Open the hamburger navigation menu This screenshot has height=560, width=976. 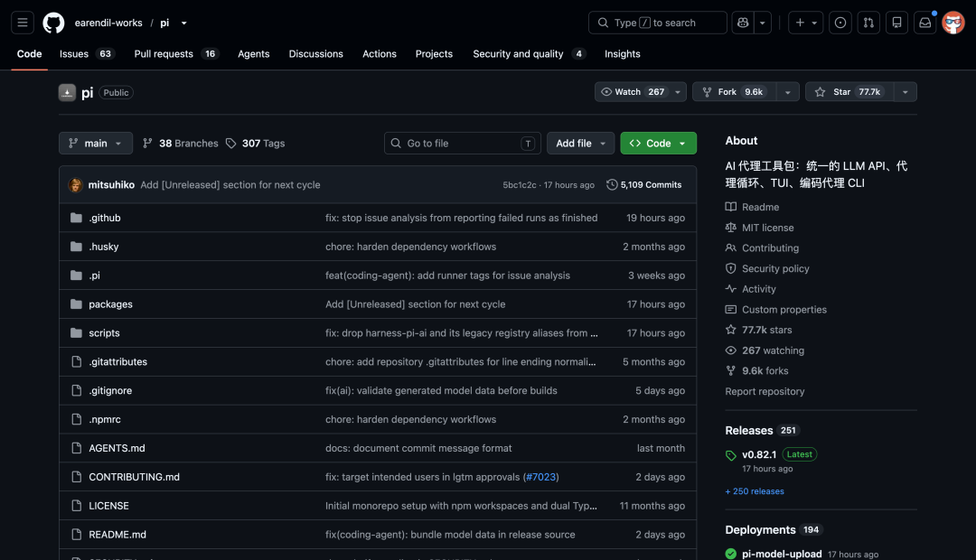pos(23,23)
